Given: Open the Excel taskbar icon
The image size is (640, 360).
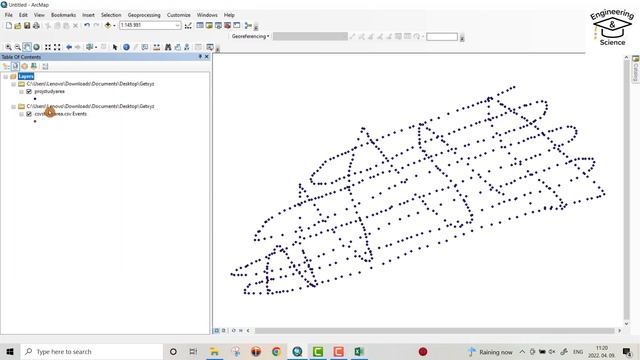Looking at the screenshot, I should point(359,351).
